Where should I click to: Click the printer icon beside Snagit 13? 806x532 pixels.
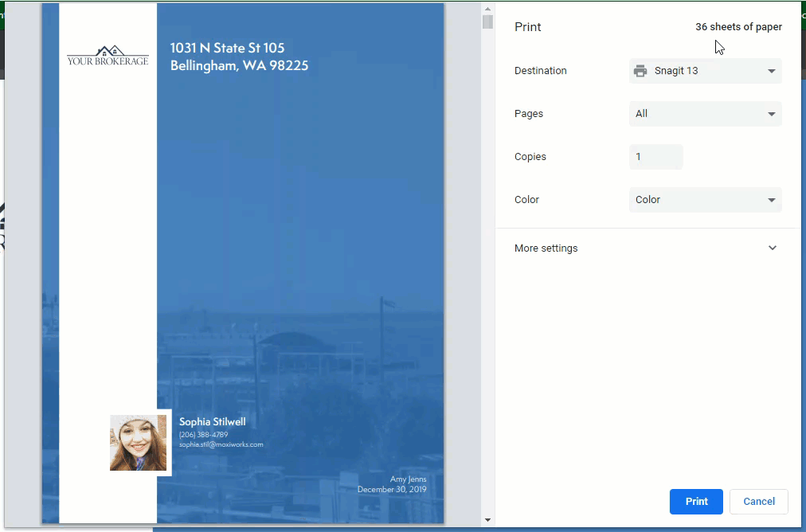click(640, 71)
